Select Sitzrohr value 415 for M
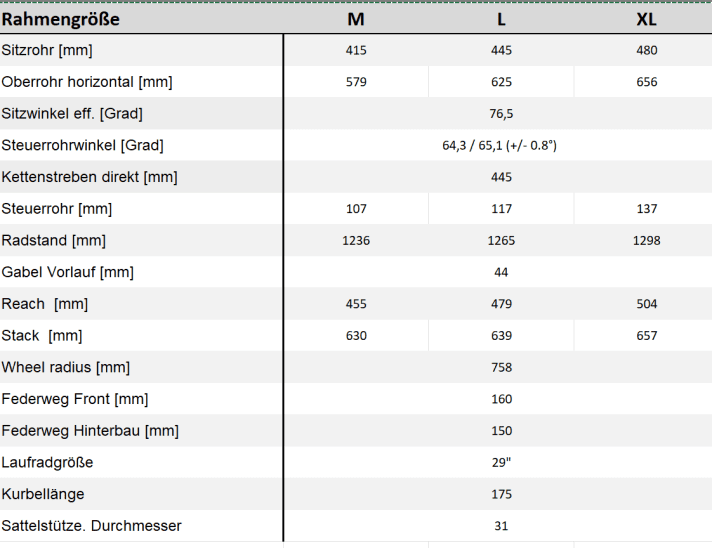712x548 pixels. point(356,50)
